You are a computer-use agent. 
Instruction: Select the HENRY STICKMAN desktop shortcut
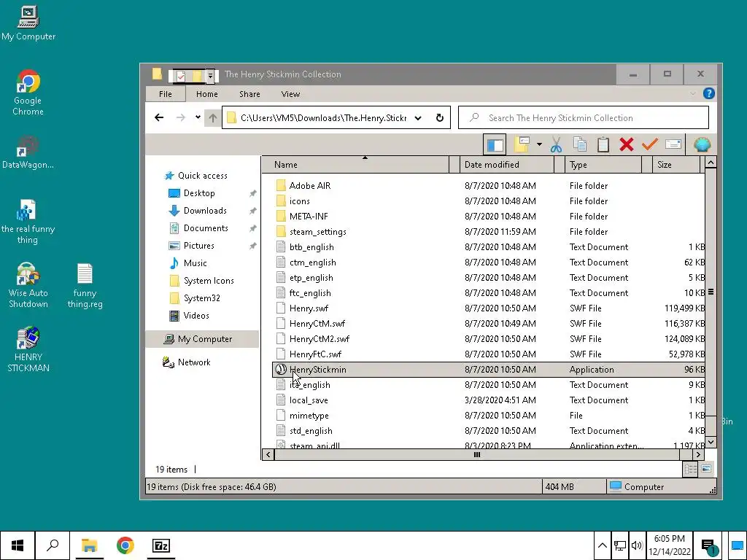pos(28,349)
